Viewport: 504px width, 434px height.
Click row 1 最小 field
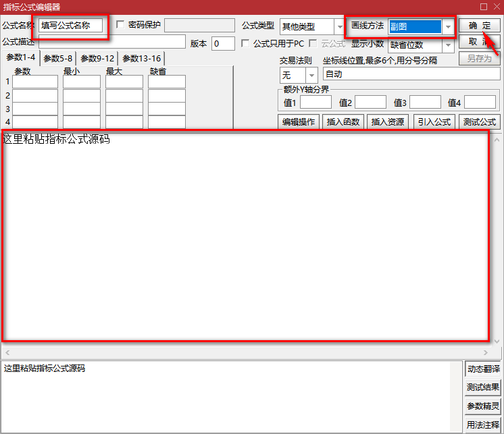click(x=82, y=82)
